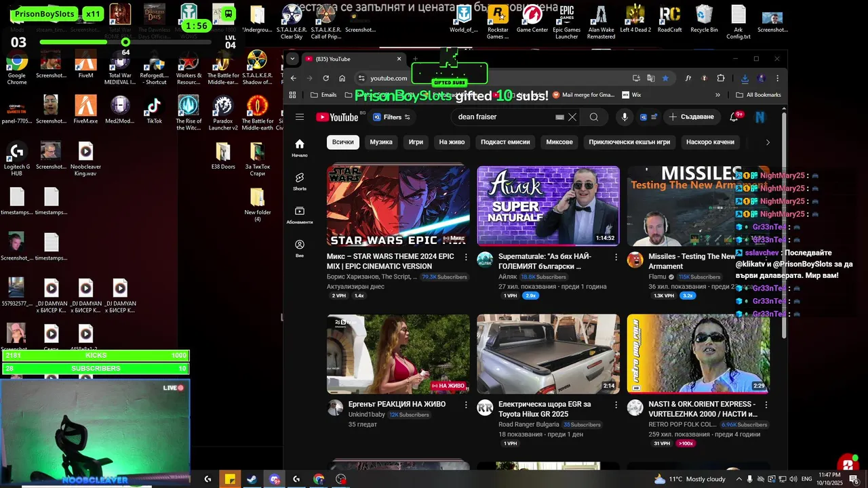Clear the search text with the X icon

pos(572,117)
